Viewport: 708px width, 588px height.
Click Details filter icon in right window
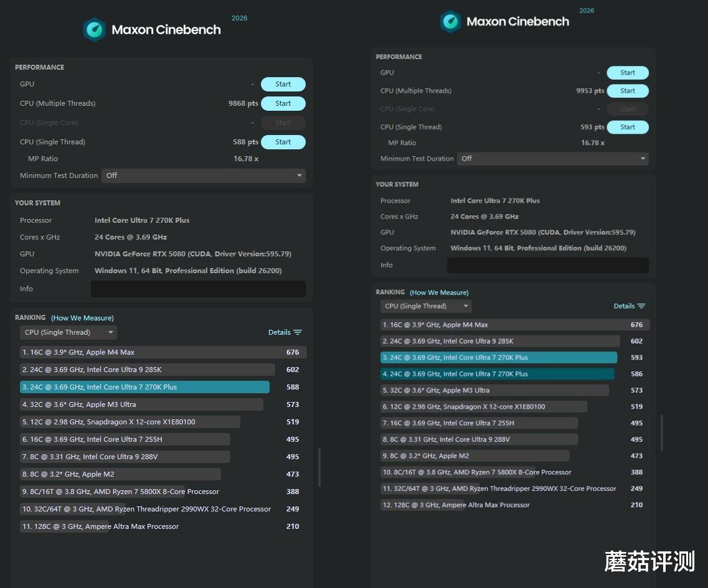[x=641, y=306]
